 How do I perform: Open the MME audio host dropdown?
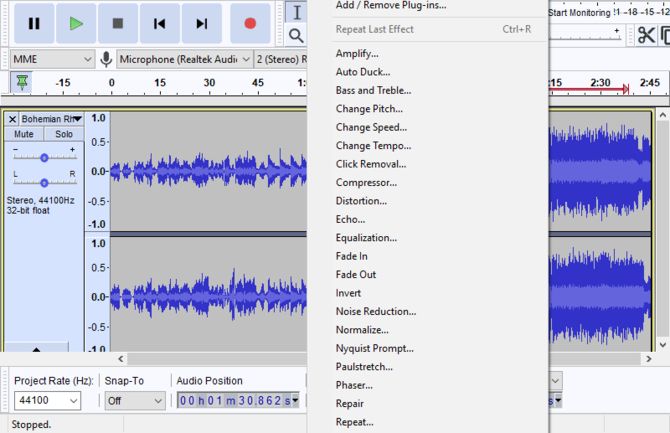pos(50,59)
